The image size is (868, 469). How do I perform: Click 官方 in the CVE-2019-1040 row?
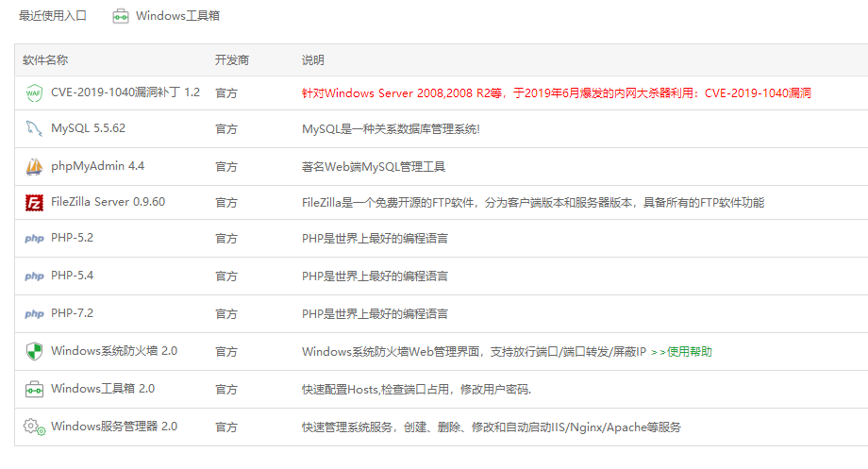[225, 93]
